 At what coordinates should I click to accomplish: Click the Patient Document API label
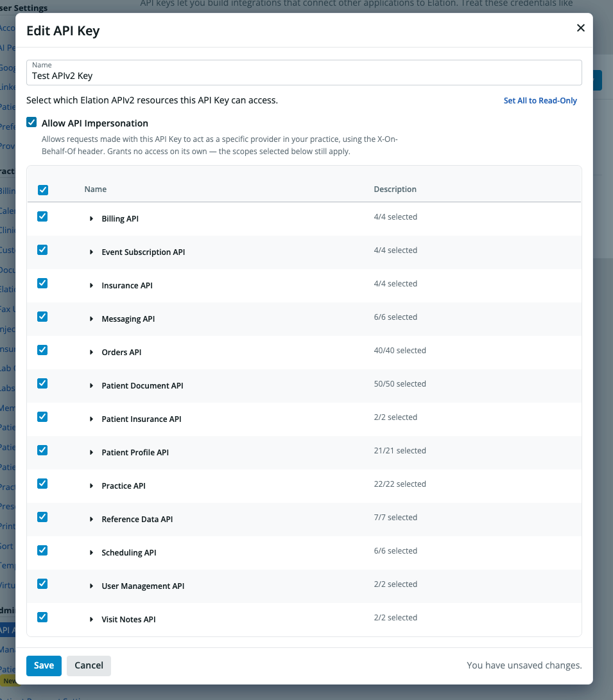click(142, 386)
